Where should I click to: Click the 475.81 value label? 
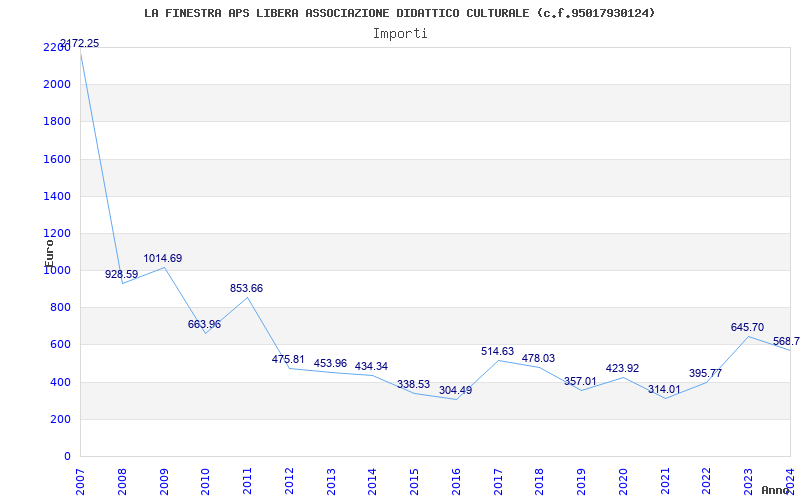point(288,359)
